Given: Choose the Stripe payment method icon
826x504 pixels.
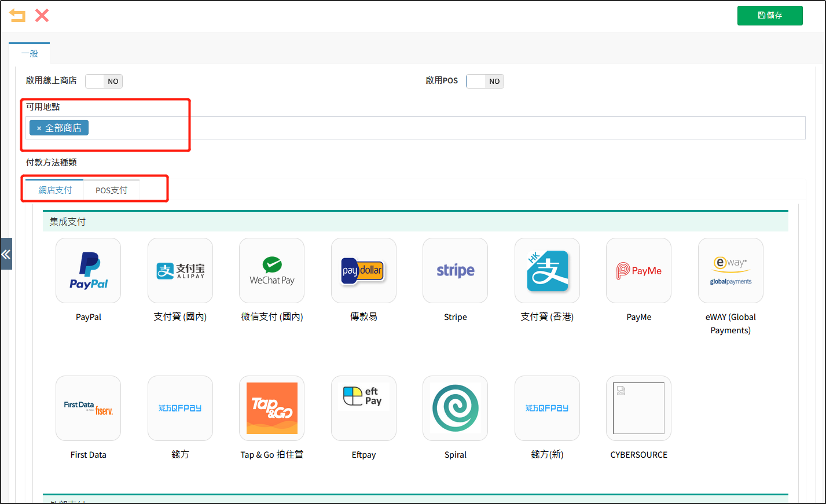Looking at the screenshot, I should [x=455, y=270].
